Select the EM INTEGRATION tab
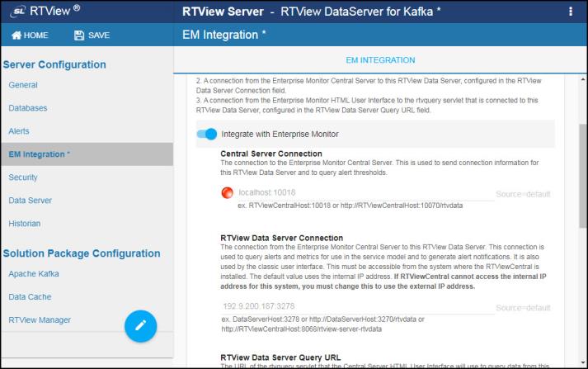The width and height of the screenshot is (588, 369). [x=379, y=60]
